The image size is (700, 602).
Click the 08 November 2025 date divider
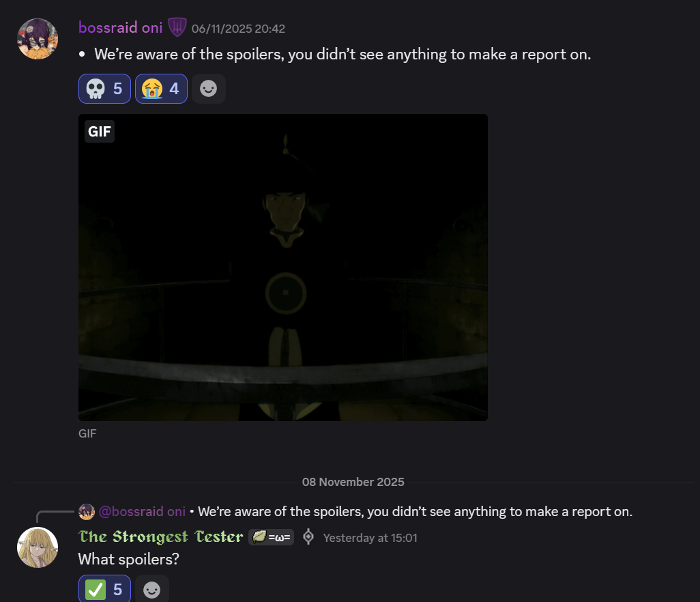[353, 482]
